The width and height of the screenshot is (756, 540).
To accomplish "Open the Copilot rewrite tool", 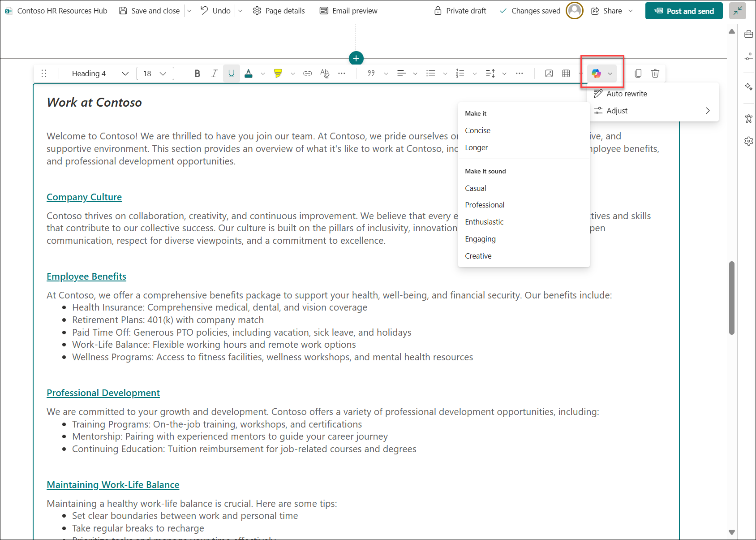I will click(597, 73).
